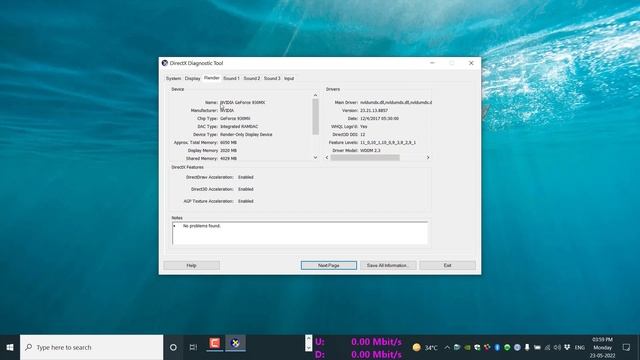This screenshot has height=360, width=640.
Task: Open the network signal tray icon
Action: point(547,347)
